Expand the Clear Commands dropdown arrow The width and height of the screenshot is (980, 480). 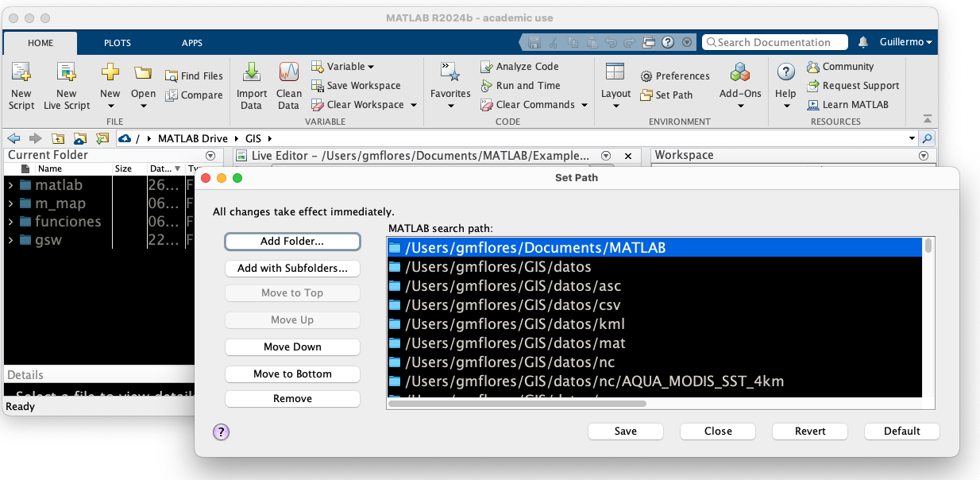coord(584,105)
